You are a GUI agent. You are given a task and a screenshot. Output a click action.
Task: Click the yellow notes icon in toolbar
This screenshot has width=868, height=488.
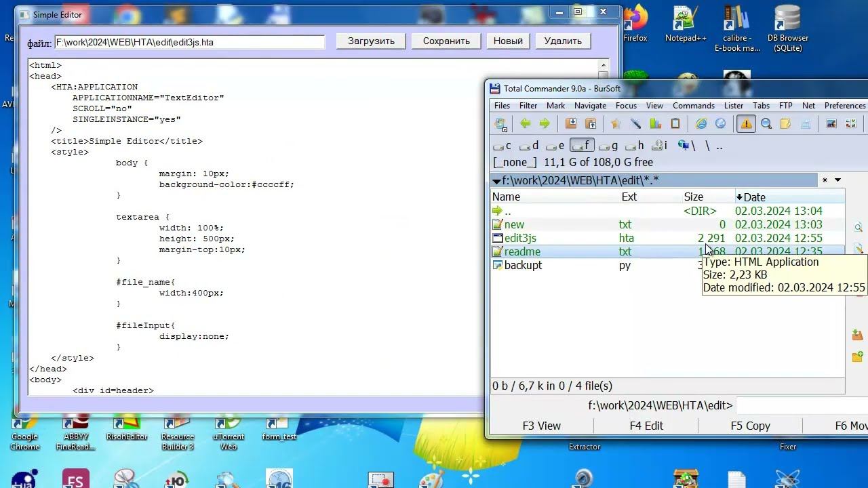(x=785, y=123)
